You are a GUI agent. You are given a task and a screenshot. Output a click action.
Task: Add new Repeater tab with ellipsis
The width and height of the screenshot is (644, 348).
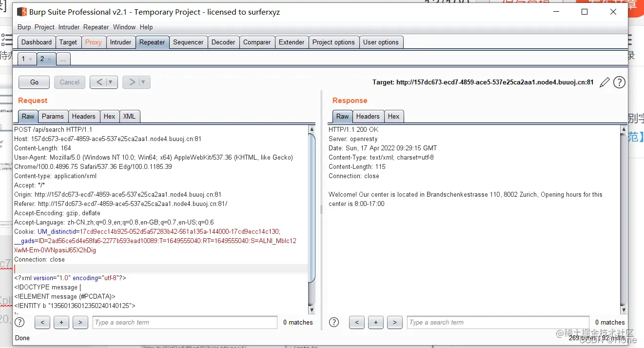(63, 59)
